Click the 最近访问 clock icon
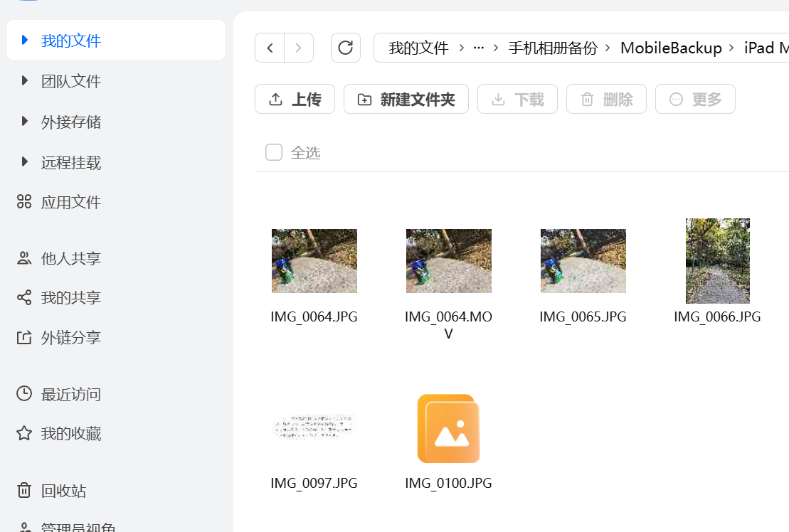Screen dimensions: 789x532 (x=24, y=394)
